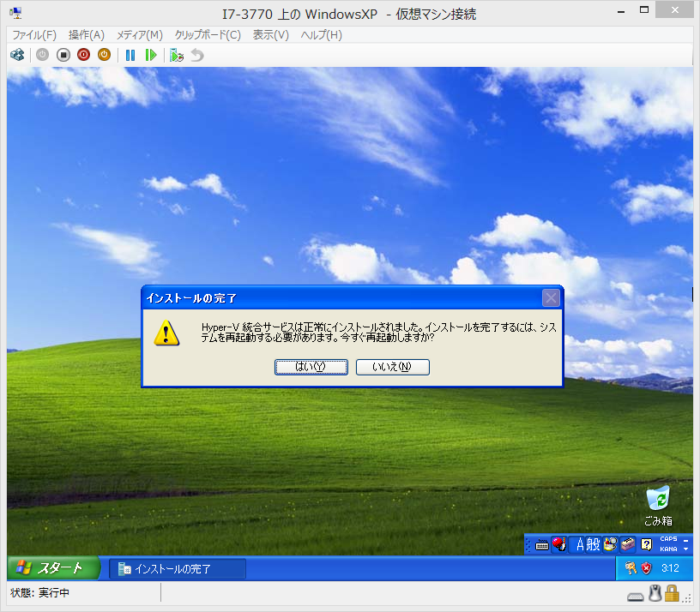This screenshot has width=700, height=612.
Task: Click the Revert undo arrow icon
Action: click(x=197, y=55)
